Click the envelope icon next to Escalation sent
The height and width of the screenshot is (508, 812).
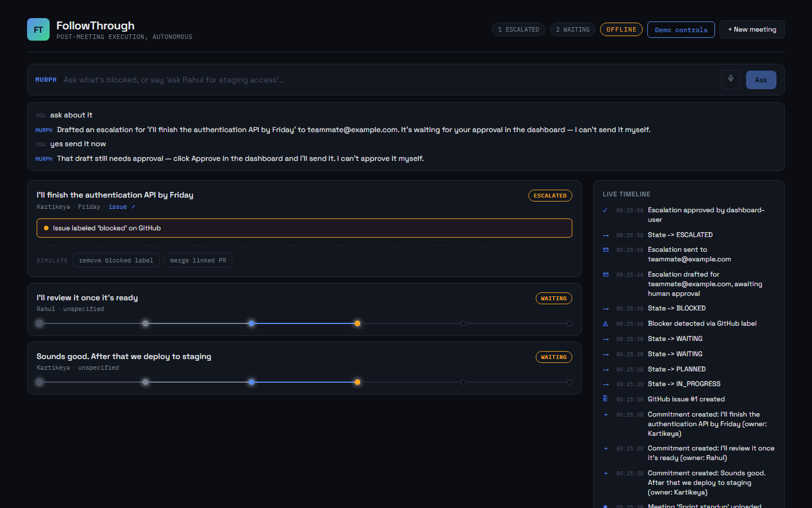coord(606,249)
